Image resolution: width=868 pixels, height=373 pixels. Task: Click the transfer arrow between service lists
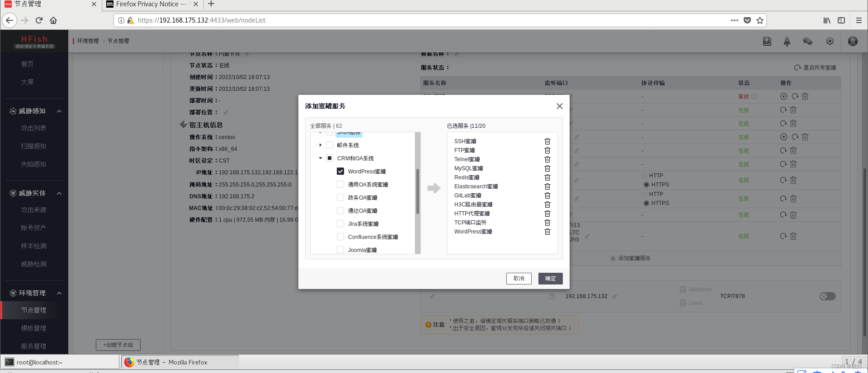pos(434,188)
